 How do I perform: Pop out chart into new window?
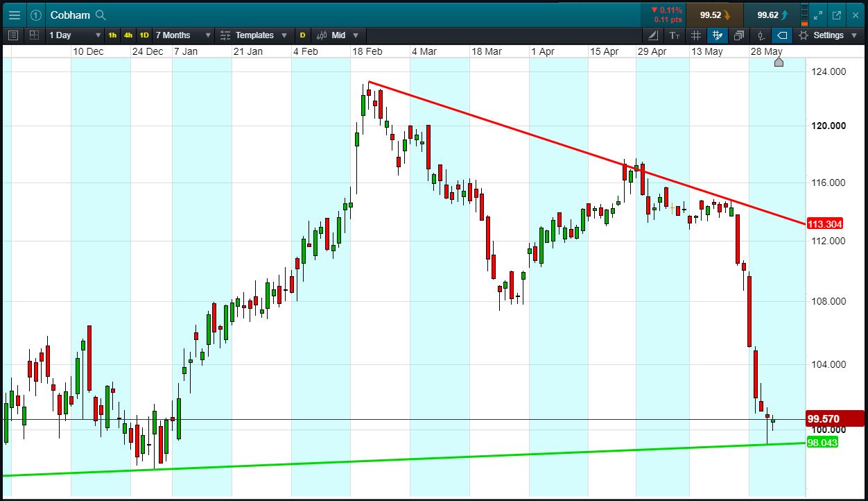point(837,15)
